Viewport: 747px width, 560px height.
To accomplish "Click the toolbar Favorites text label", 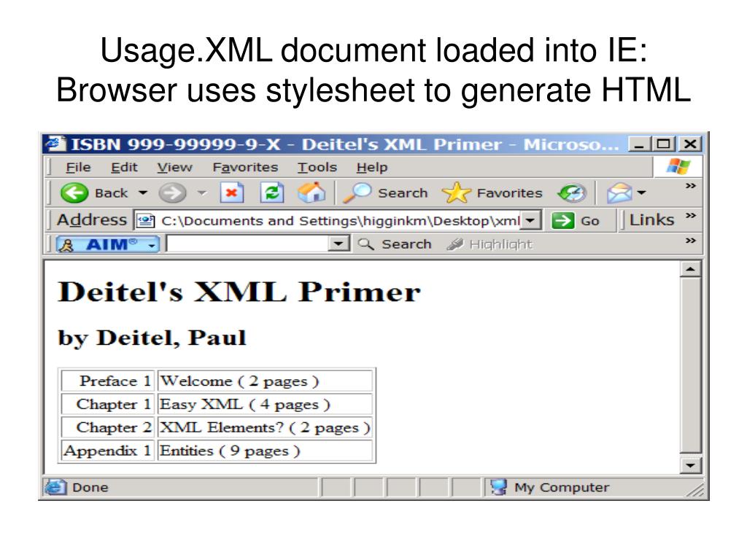I will [x=509, y=192].
